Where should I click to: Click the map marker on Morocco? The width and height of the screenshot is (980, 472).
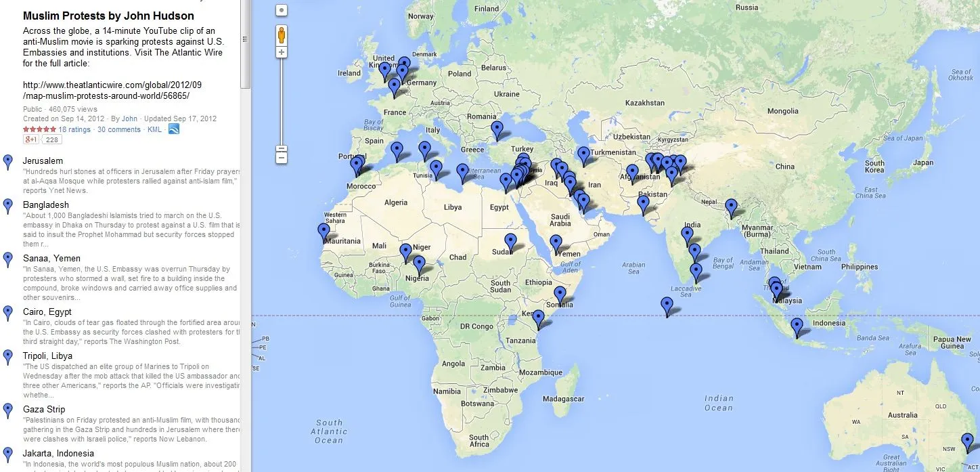[357, 167]
